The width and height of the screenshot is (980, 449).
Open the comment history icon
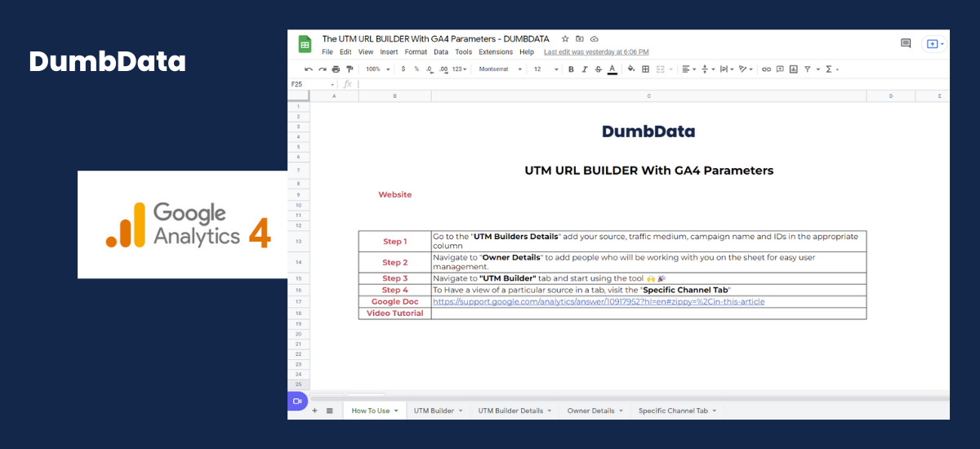(906, 43)
